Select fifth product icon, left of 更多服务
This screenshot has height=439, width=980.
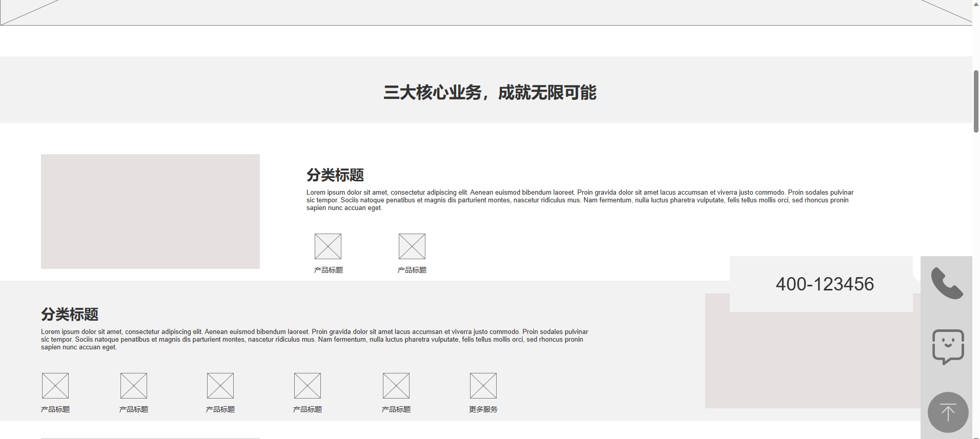pos(396,386)
